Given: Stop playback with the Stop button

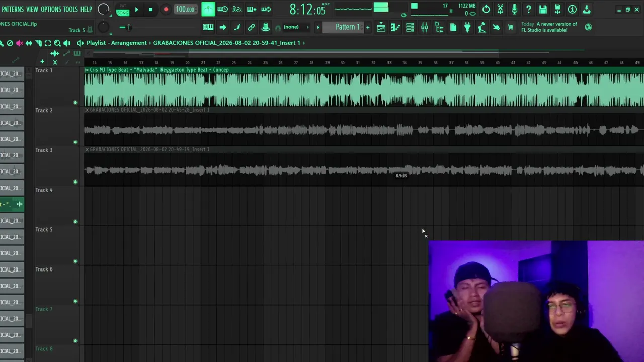Looking at the screenshot, I should pos(150,9).
